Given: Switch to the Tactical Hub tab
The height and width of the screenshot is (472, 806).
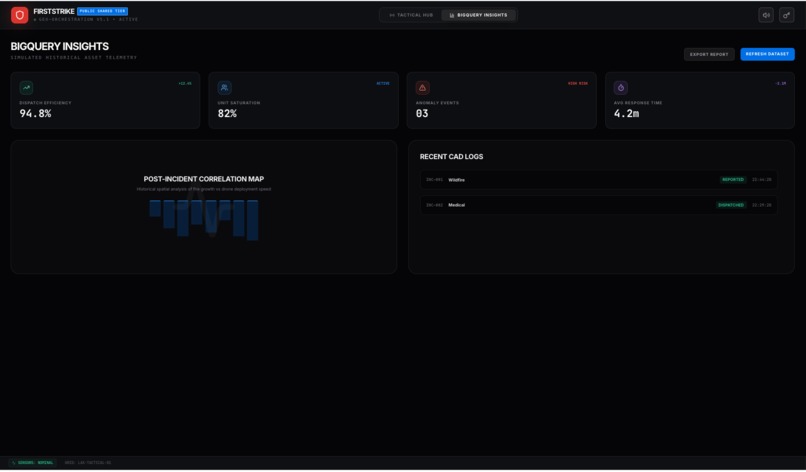Looking at the screenshot, I should click(x=411, y=15).
